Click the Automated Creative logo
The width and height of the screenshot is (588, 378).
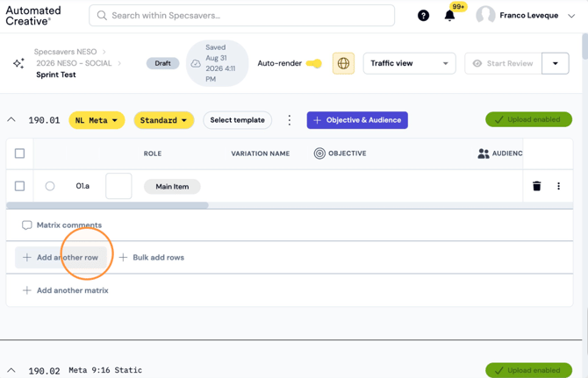[33, 16]
